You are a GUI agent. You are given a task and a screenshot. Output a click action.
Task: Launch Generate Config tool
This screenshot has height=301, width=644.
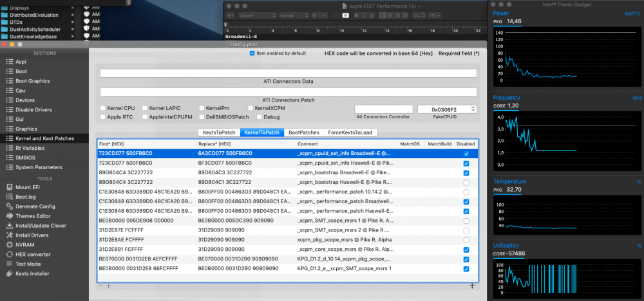point(35,206)
